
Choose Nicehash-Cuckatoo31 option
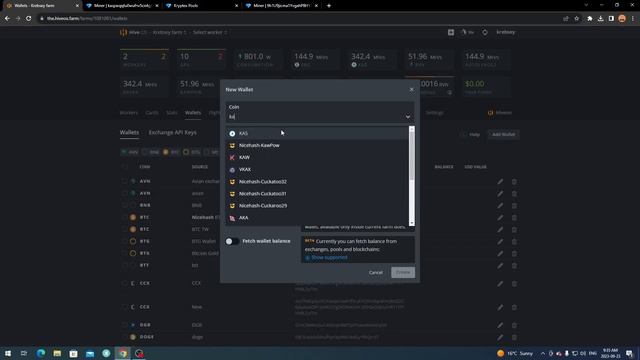tap(317, 193)
